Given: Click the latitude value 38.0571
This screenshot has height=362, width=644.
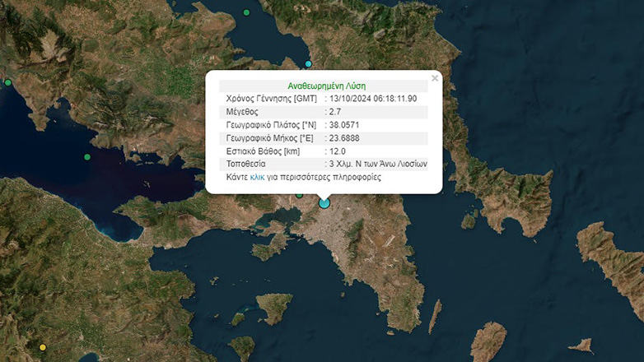Looking at the screenshot, I should click(x=344, y=125).
